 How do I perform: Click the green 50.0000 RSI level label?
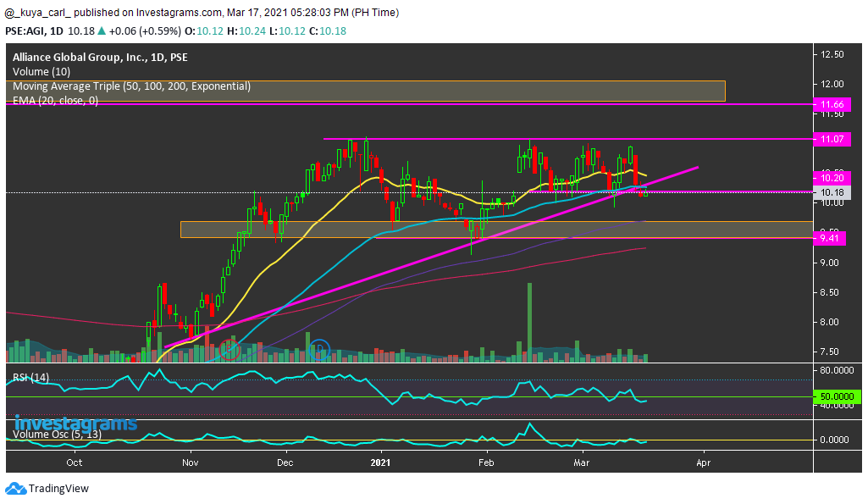click(837, 396)
